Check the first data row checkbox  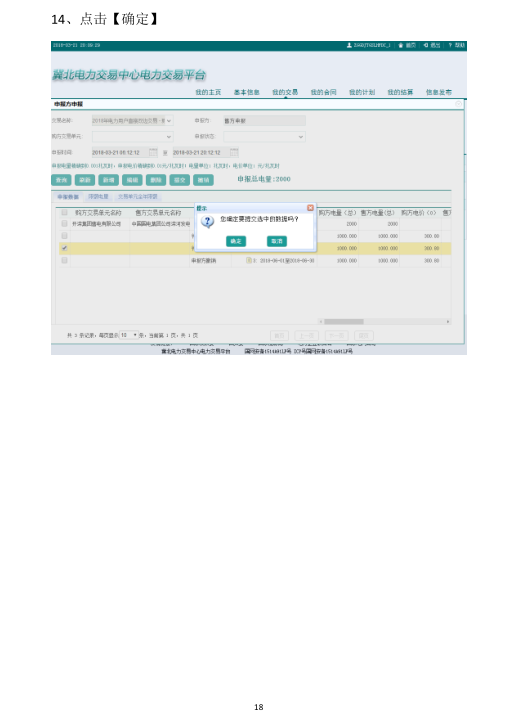[x=64, y=224]
